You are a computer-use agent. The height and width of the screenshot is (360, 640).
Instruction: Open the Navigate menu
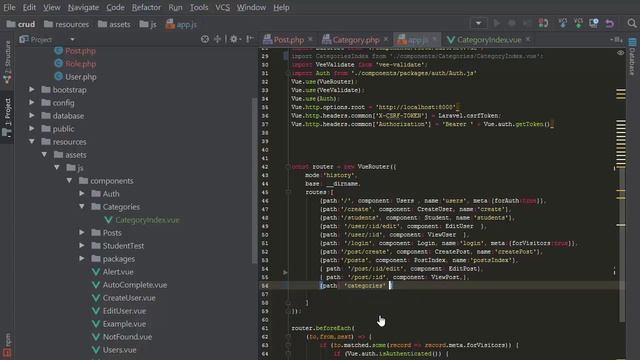point(83,7)
